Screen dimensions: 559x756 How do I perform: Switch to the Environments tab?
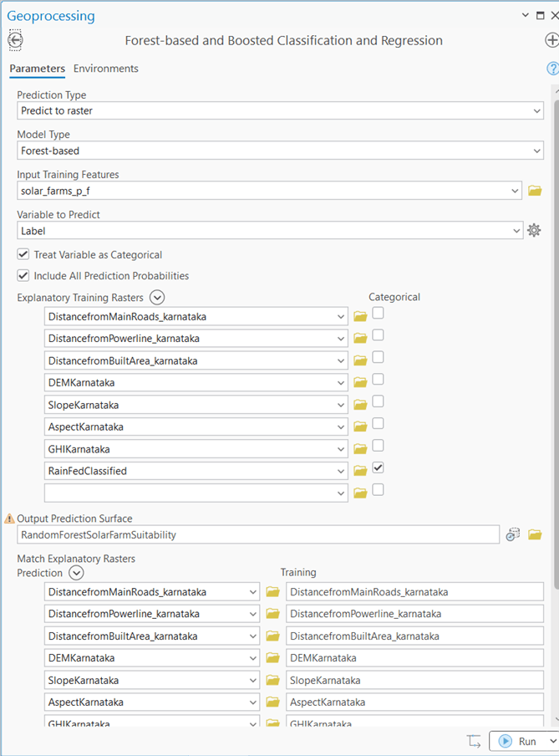pos(105,69)
